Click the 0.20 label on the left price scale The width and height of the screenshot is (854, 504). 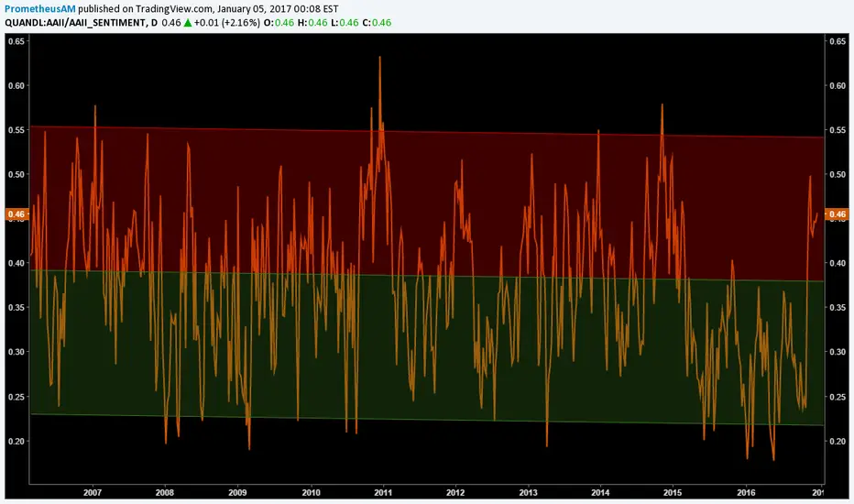click(16, 442)
